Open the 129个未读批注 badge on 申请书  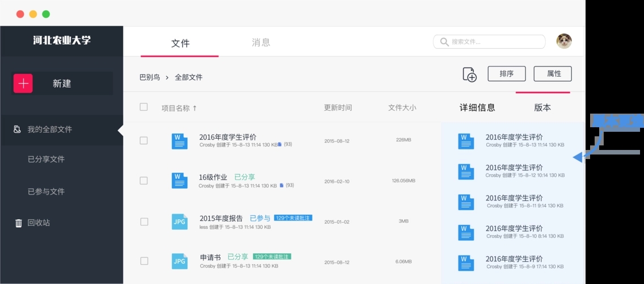click(272, 257)
